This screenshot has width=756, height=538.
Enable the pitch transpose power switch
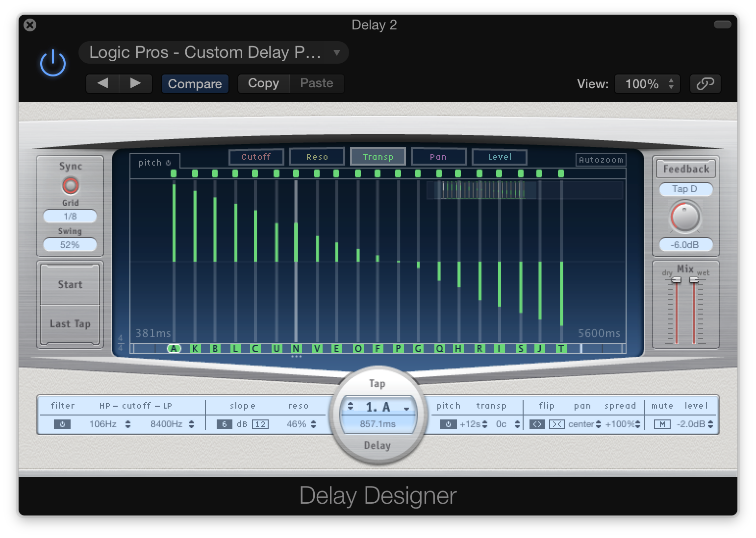(449, 424)
